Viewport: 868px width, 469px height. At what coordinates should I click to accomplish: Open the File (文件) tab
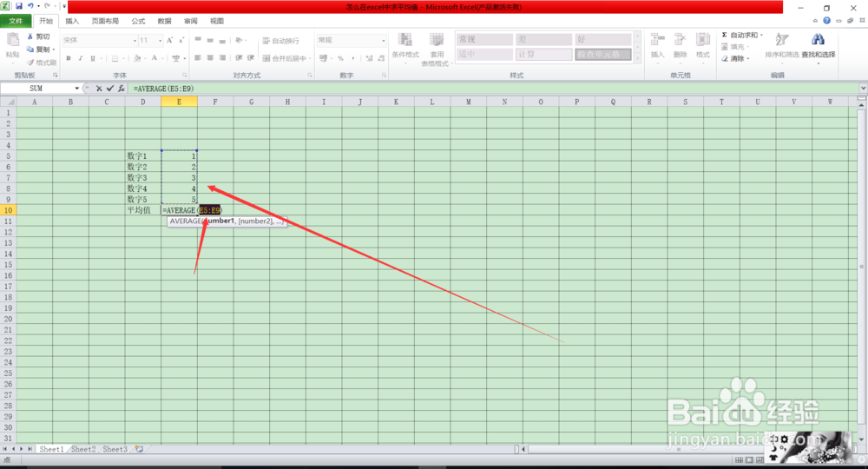pos(16,21)
